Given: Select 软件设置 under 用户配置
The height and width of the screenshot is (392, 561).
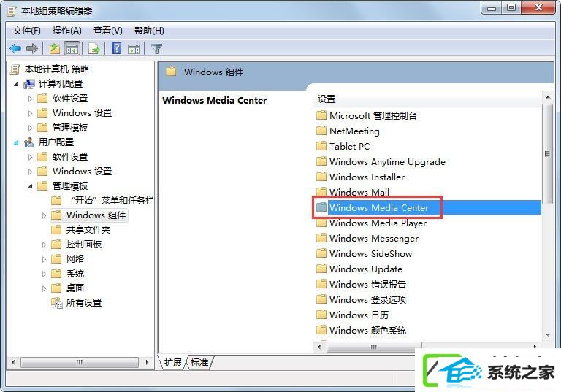Looking at the screenshot, I should (70, 157).
